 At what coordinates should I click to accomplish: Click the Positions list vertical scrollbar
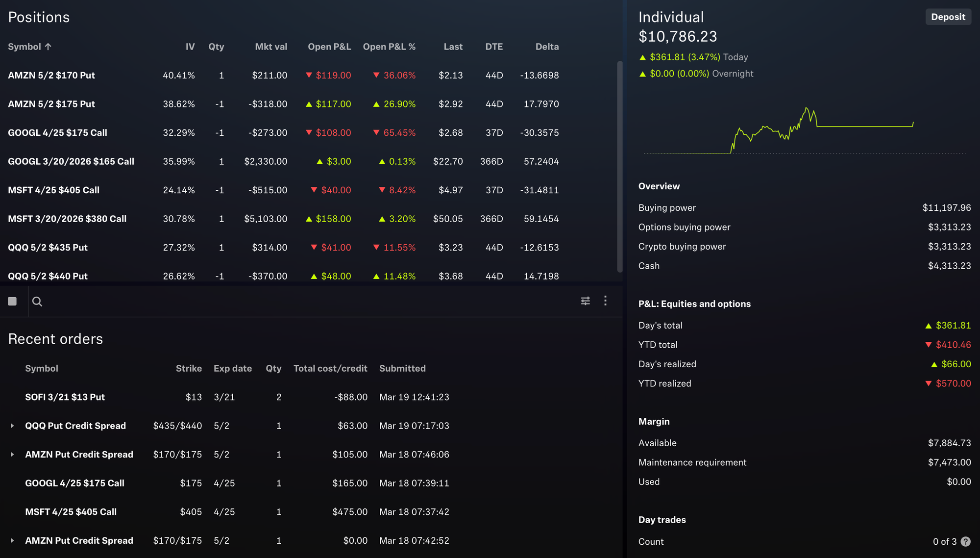pyautogui.click(x=620, y=167)
